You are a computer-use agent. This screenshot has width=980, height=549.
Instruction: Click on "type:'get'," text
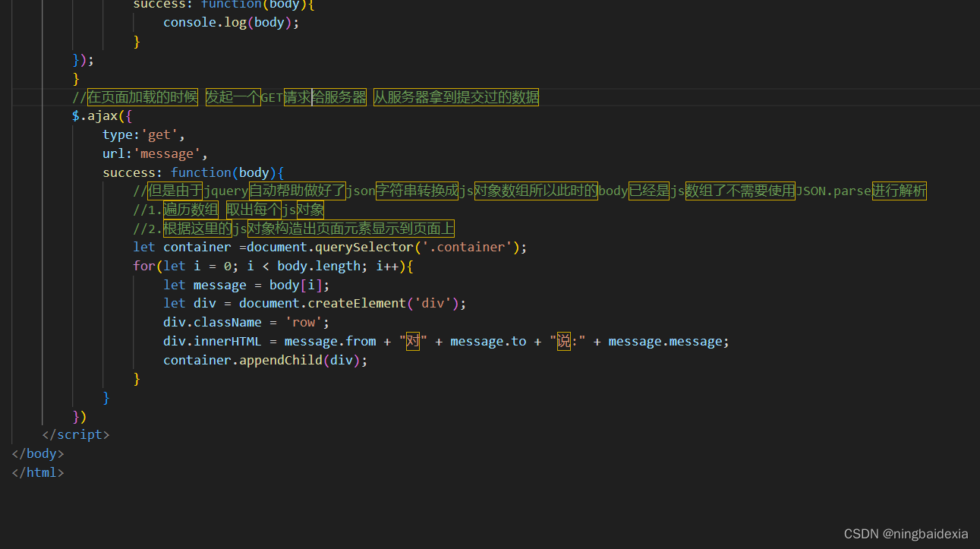pyautogui.click(x=144, y=135)
